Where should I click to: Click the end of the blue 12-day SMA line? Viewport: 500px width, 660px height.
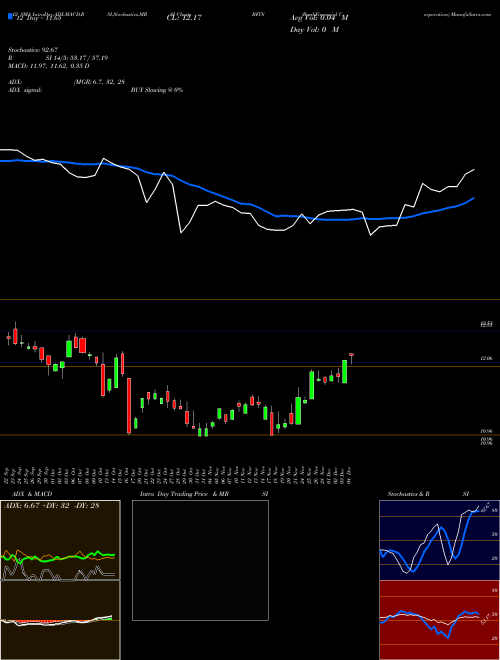pyautogui.click(x=474, y=198)
